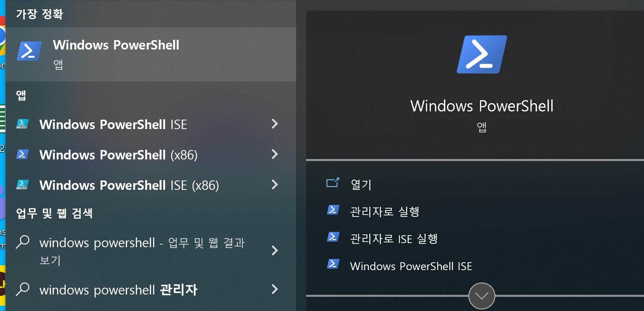Viewport: 644px width, 311px height.
Task: Select Windows PowerShell (x86) app result
Action: (118, 155)
